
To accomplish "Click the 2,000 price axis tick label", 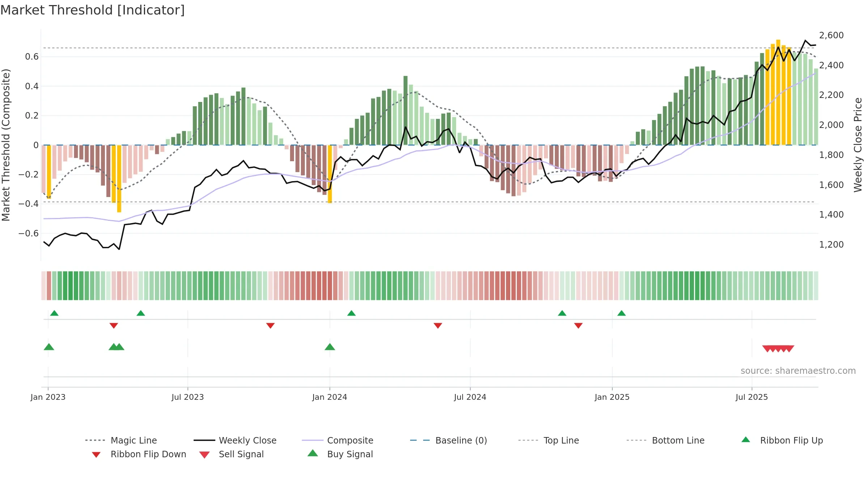I will coord(831,125).
